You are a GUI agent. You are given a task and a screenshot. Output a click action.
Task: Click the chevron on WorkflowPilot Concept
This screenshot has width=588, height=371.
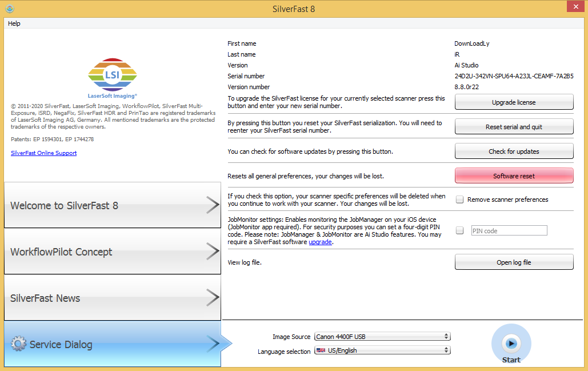pos(213,251)
